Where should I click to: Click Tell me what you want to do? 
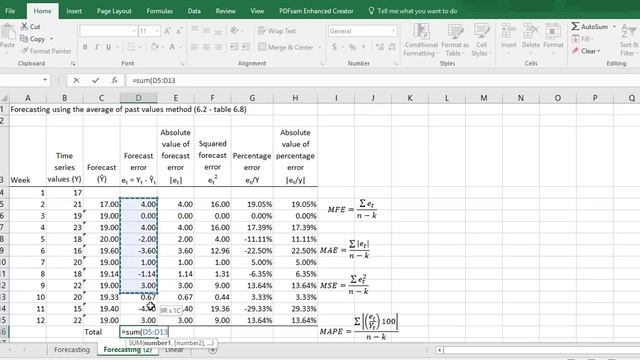coord(413,11)
